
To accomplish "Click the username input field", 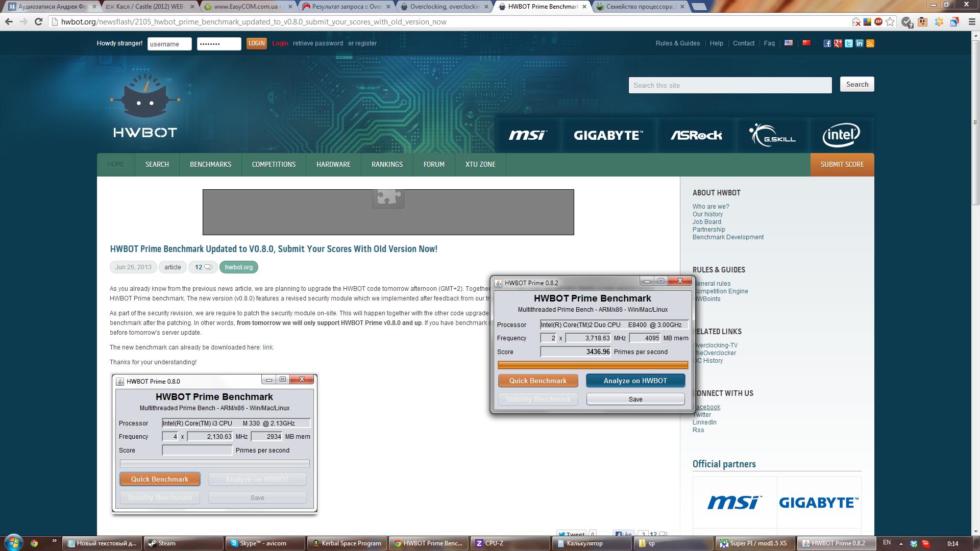I will (169, 44).
